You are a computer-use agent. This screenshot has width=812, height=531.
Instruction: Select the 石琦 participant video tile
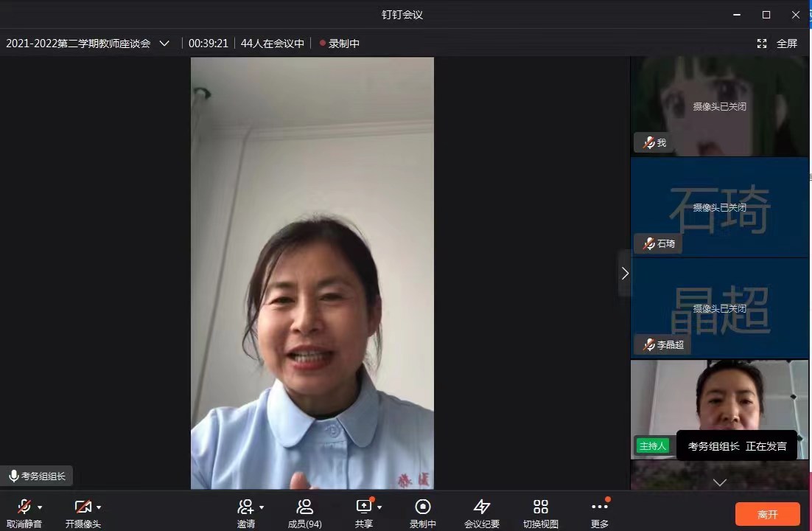click(x=719, y=207)
